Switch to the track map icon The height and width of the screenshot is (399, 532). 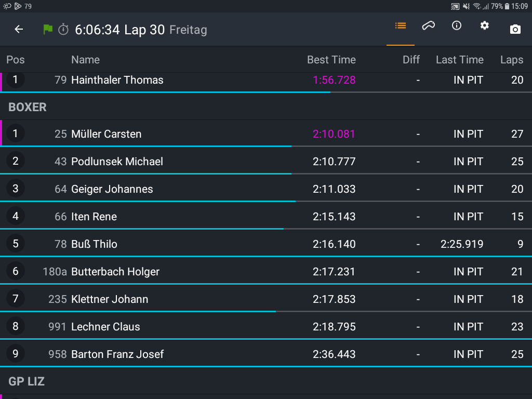429,26
